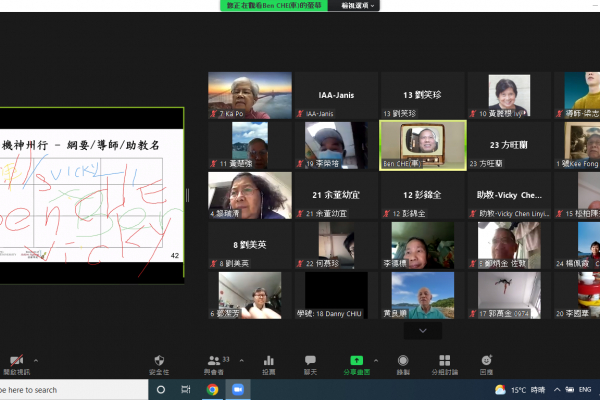Select the IAA-Janis participant tile

click(x=336, y=95)
